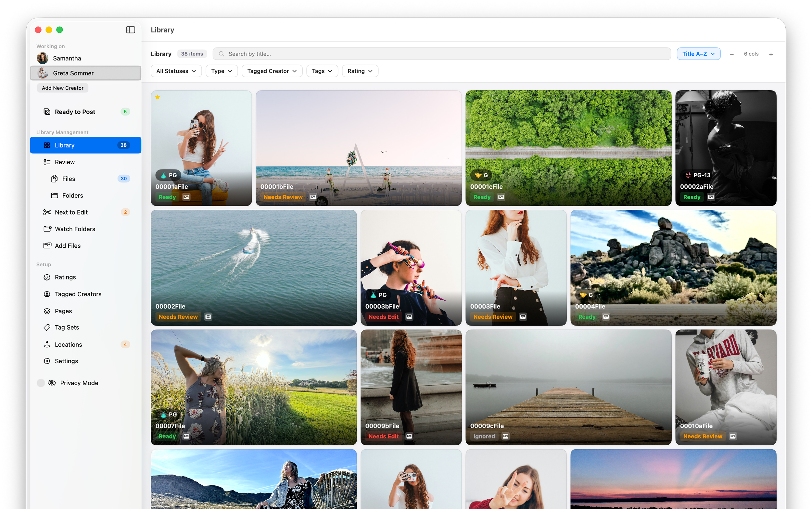The width and height of the screenshot is (812, 509).
Task: Select Library in the sidebar
Action: click(85, 145)
